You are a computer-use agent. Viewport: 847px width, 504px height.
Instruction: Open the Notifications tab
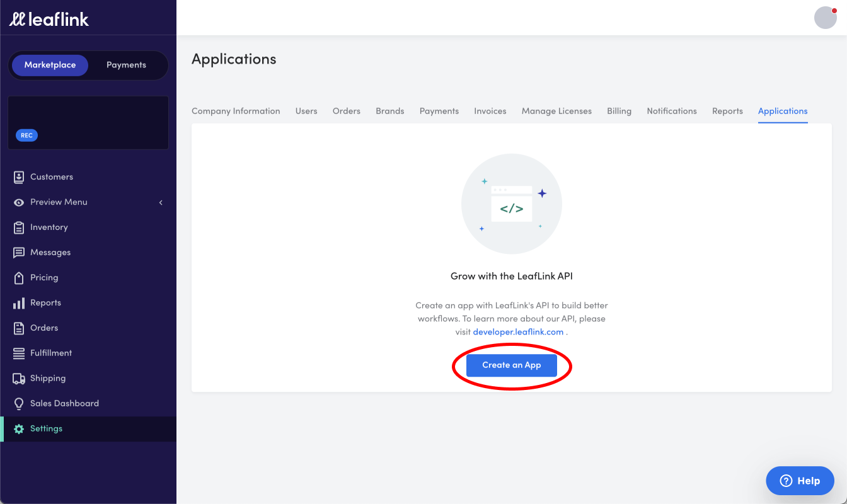tap(672, 111)
